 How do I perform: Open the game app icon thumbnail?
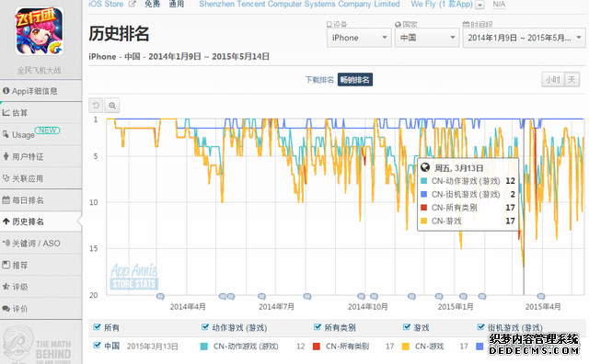click(40, 30)
